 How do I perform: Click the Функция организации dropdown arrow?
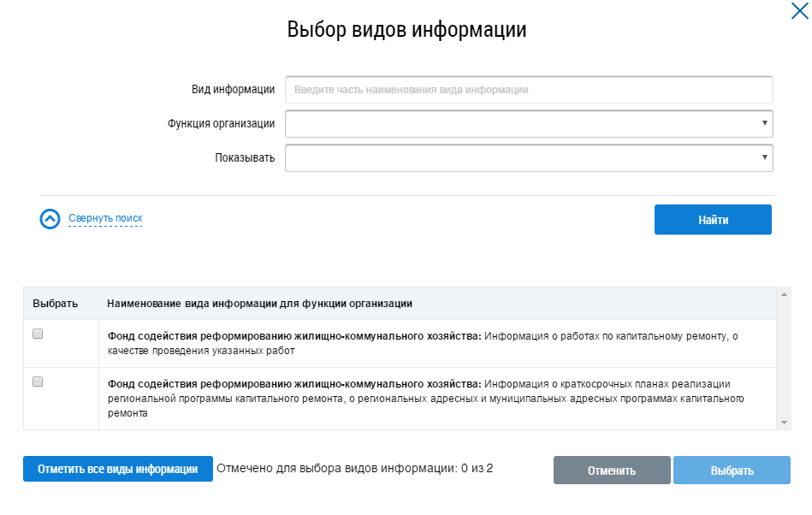(x=764, y=123)
